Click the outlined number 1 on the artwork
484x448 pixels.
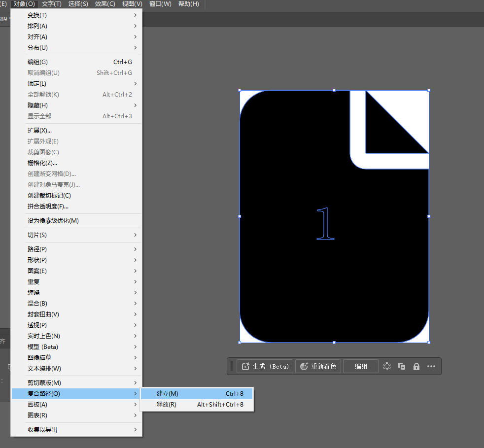coord(325,224)
